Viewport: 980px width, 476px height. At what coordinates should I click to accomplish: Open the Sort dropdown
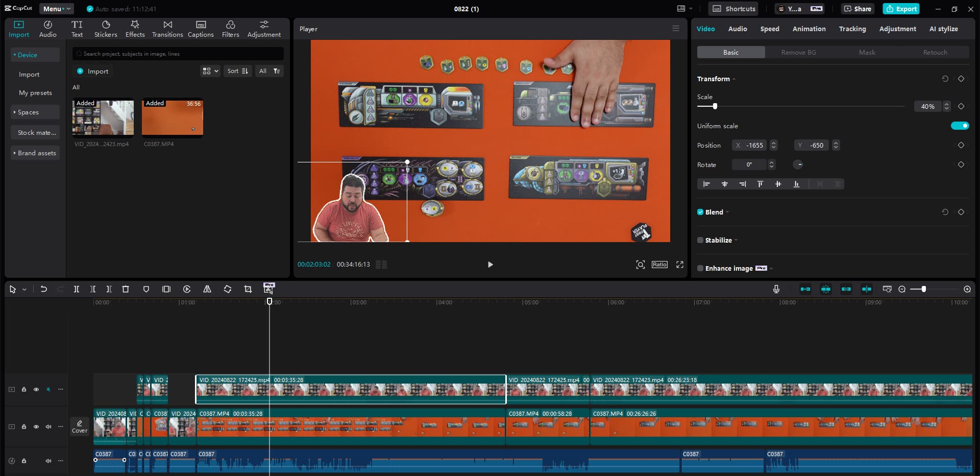point(238,71)
